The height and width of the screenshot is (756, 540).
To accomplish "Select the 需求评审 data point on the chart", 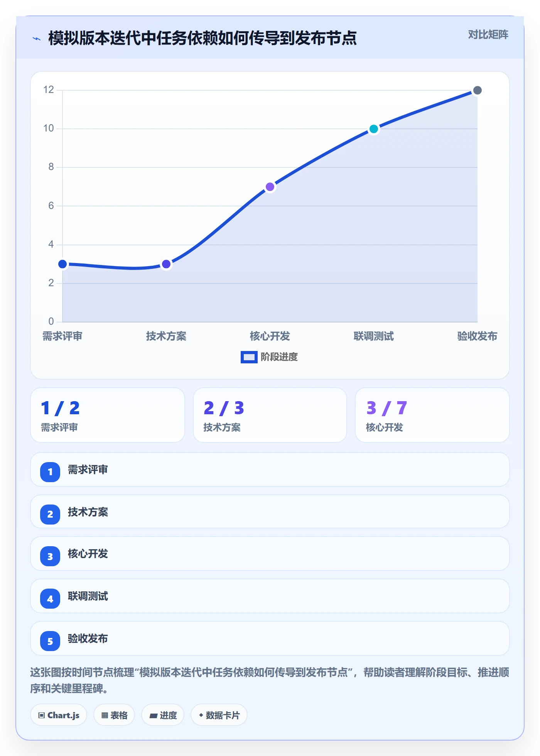I will coord(62,264).
